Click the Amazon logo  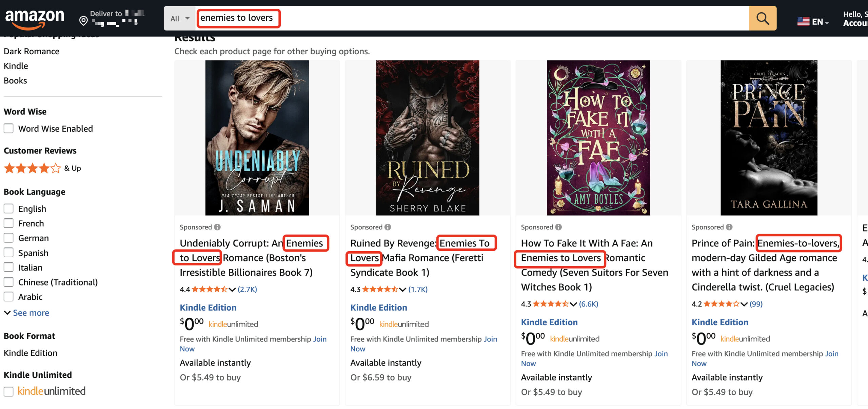pos(35,18)
